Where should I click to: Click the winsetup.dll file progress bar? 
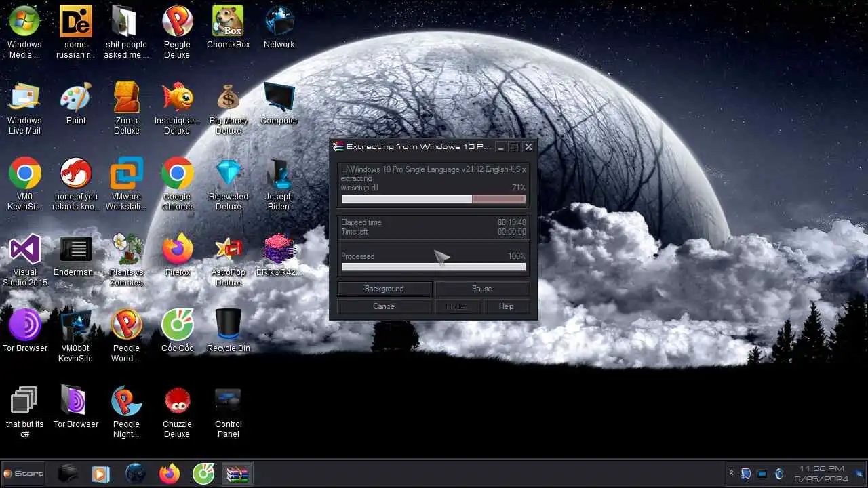(x=433, y=199)
